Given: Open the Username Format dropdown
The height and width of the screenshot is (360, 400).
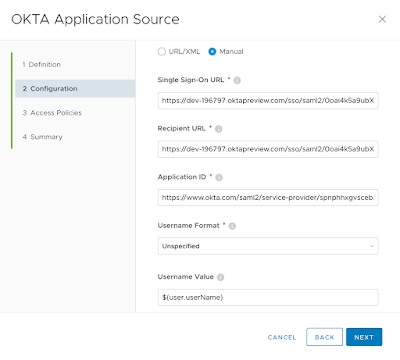Looking at the screenshot, I should 268,246.
